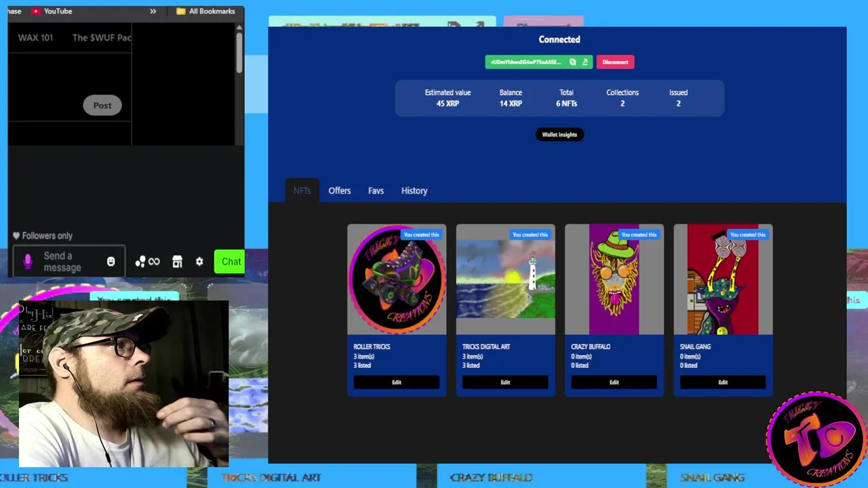Click the 'Estimated value 45 XRP' stat
The width and height of the screenshot is (868, 488).
[448, 98]
